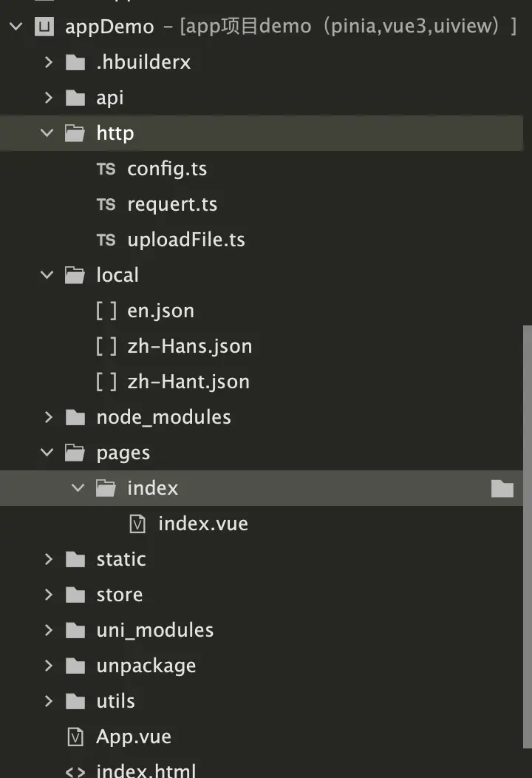Select the store folder

[119, 595]
